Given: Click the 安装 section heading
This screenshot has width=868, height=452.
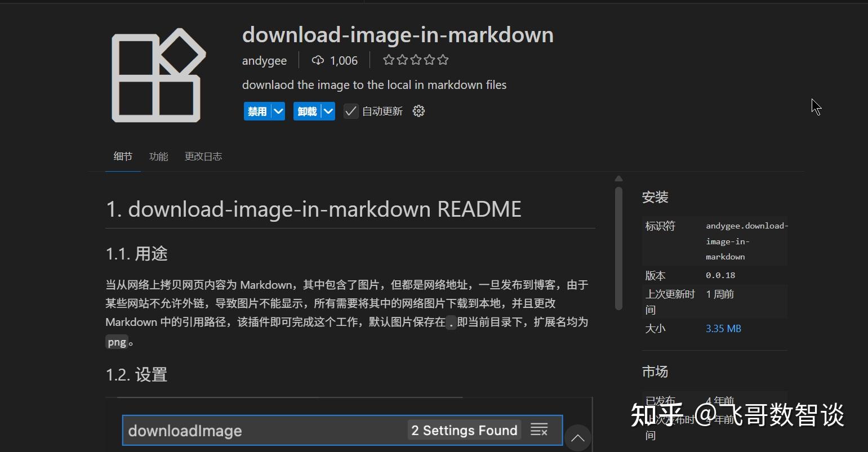Looking at the screenshot, I should point(655,197).
